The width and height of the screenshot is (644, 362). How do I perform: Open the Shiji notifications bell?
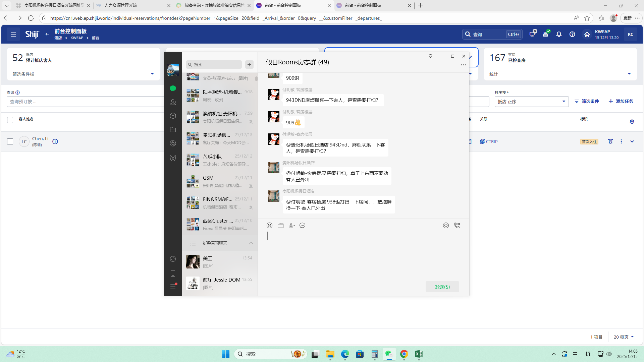click(559, 34)
